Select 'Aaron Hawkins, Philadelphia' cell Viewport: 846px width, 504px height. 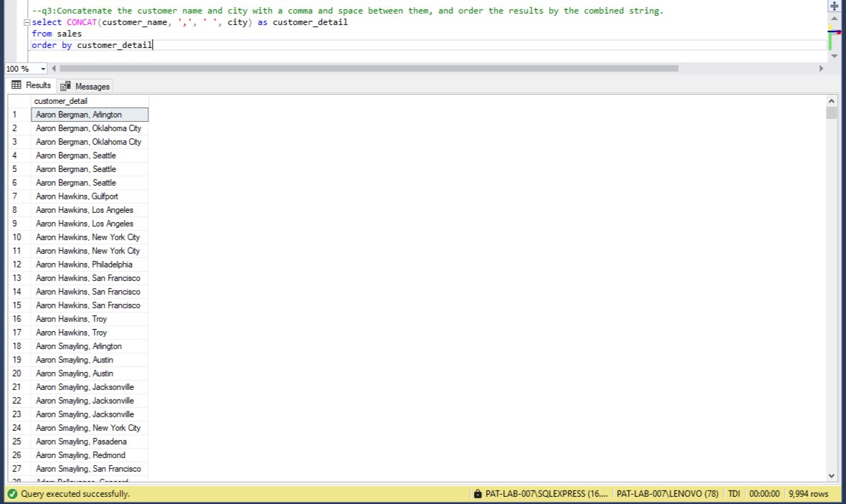click(90, 265)
